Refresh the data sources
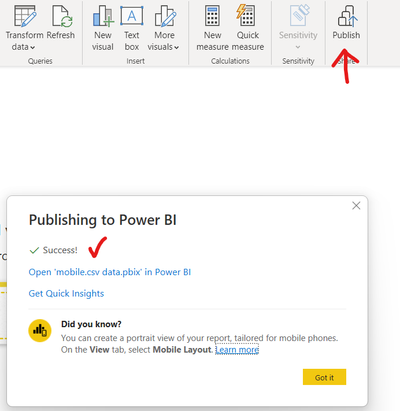The image size is (400, 411). point(61,22)
